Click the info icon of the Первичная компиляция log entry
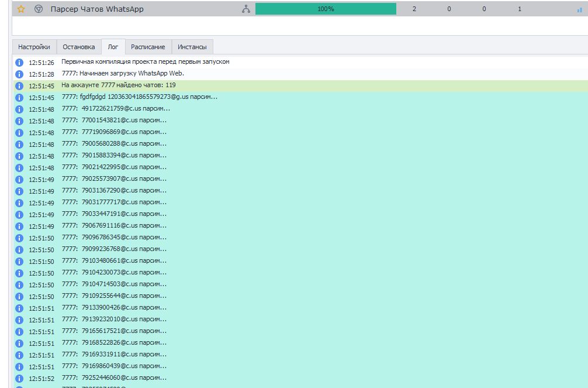Image resolution: width=588 pixels, height=388 pixels. point(19,63)
